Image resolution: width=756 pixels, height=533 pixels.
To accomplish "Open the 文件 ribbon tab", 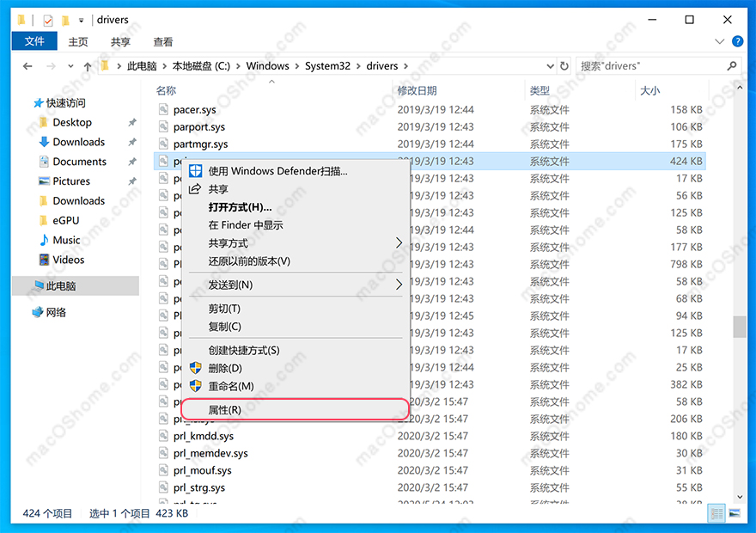I will (x=34, y=41).
